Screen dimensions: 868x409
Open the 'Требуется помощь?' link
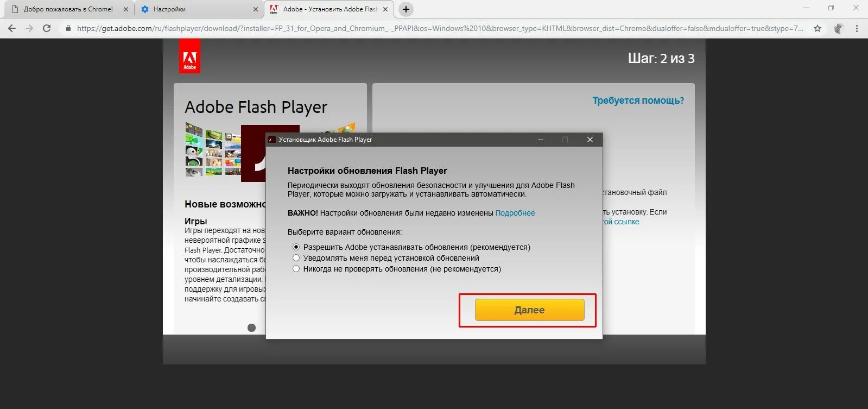[638, 100]
